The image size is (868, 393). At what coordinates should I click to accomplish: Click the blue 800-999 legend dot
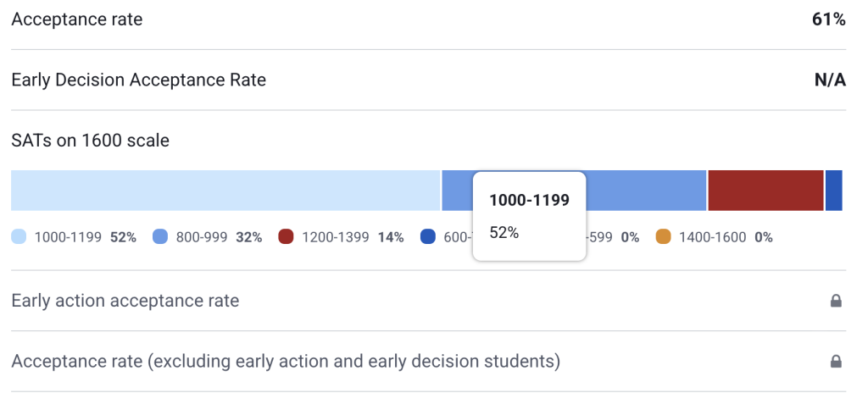pos(160,237)
